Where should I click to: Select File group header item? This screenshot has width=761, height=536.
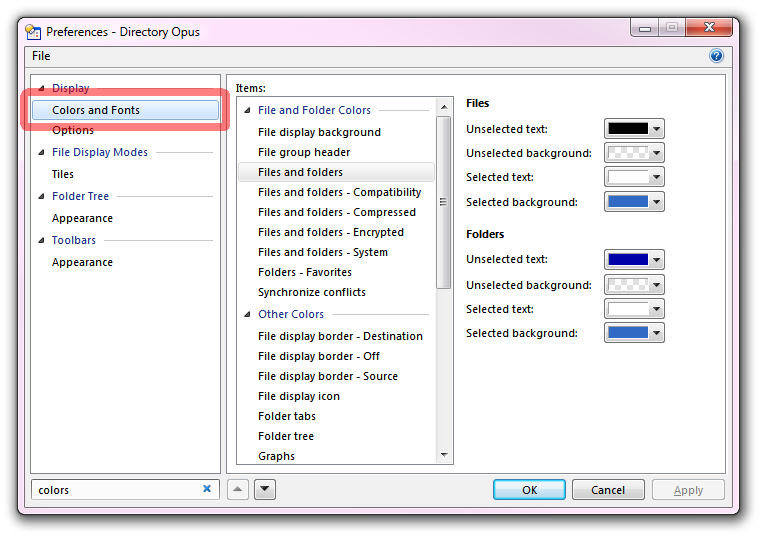click(x=304, y=152)
